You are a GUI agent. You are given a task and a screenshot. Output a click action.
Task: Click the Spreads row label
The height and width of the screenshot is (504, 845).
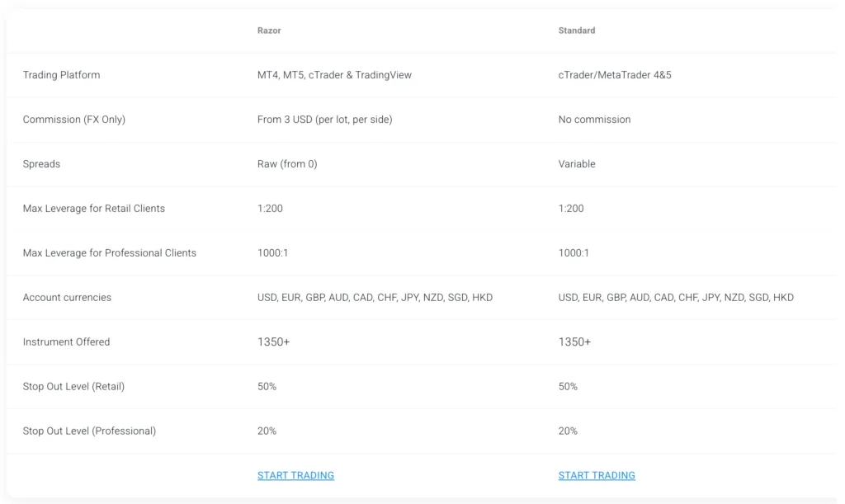click(x=41, y=164)
